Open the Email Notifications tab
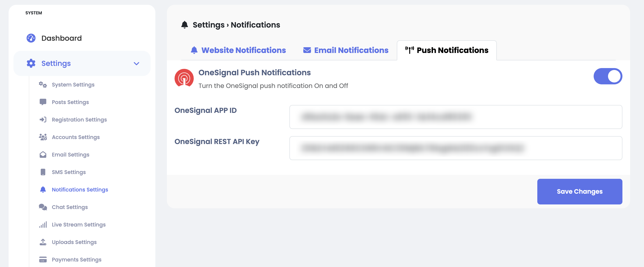This screenshot has width=644, height=267. point(346,50)
